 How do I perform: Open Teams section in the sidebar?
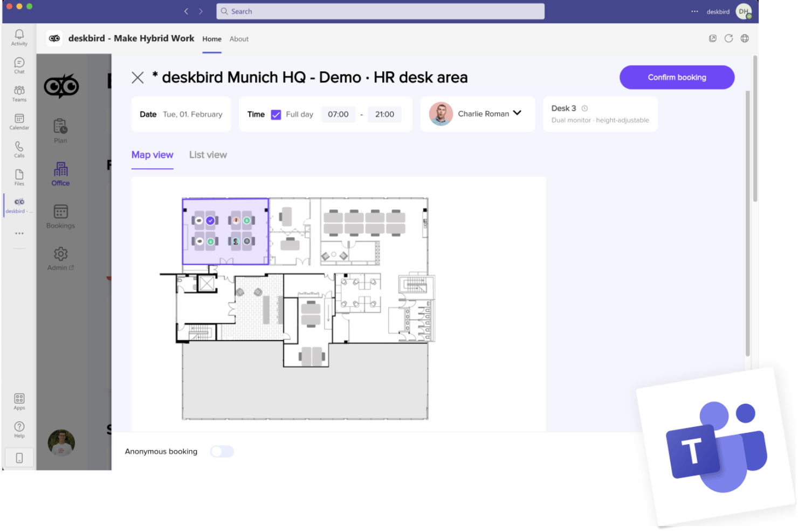pyautogui.click(x=19, y=93)
